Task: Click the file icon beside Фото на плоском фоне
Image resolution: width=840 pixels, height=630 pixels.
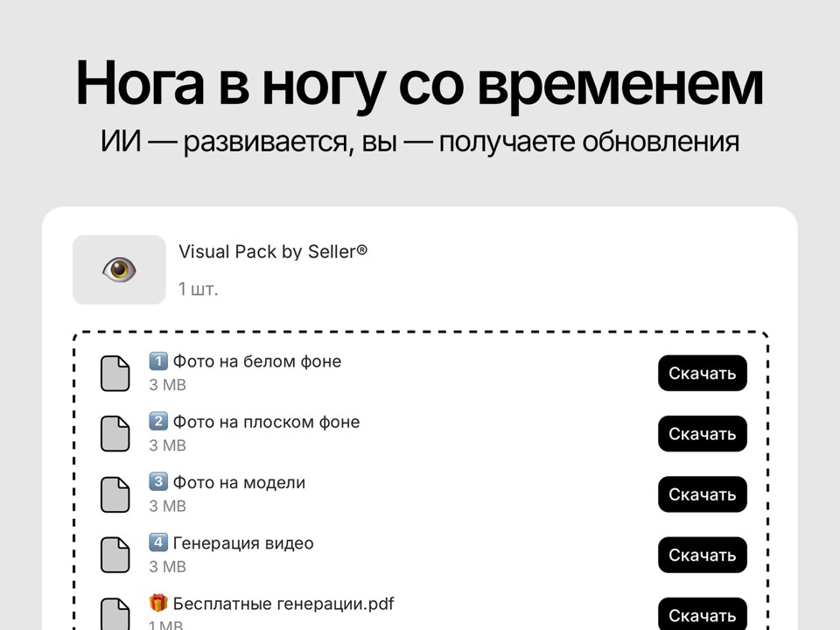Action: (x=115, y=434)
